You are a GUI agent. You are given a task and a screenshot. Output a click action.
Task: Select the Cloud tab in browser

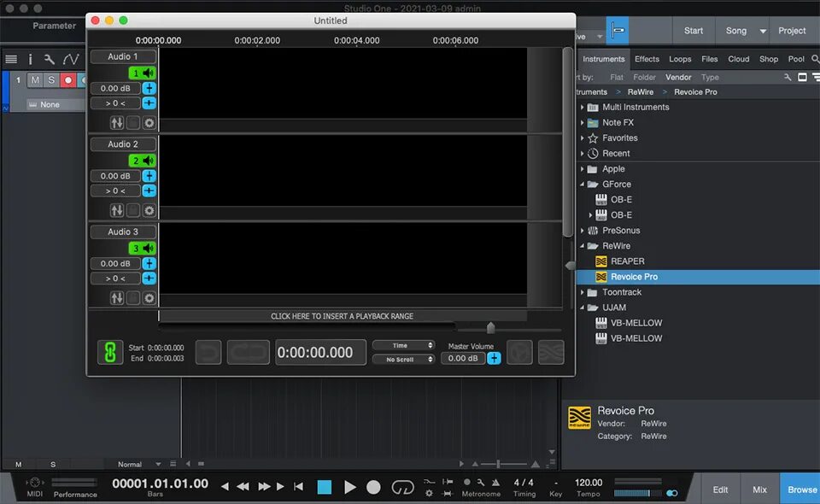pyautogui.click(x=738, y=59)
